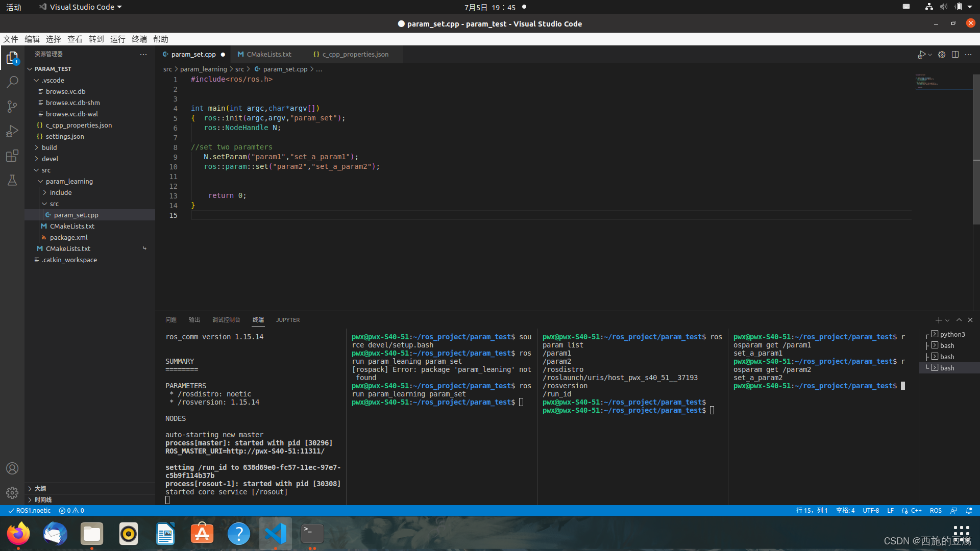Open 活动 activities overview
The width and height of the screenshot is (980, 551).
[14, 7]
